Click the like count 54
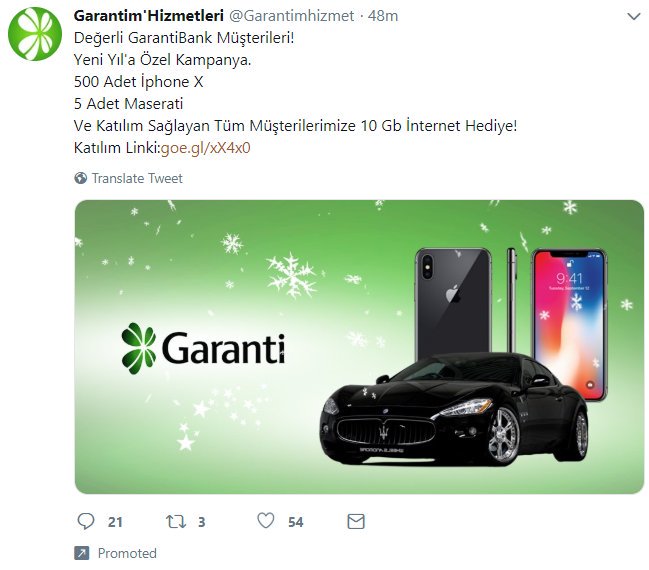 coord(296,522)
